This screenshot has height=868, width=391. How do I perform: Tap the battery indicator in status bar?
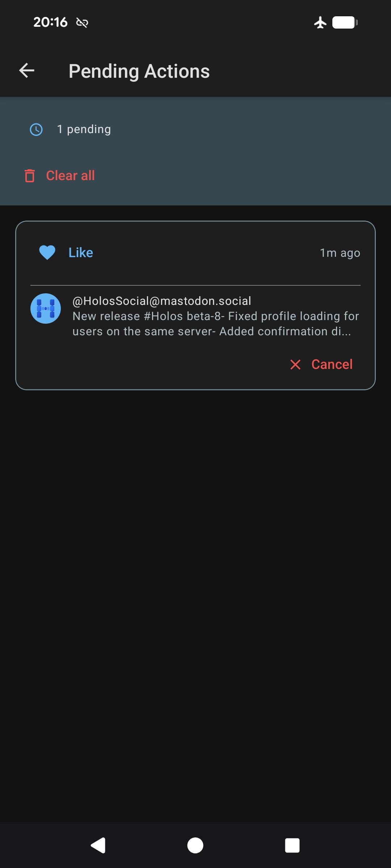tap(345, 22)
